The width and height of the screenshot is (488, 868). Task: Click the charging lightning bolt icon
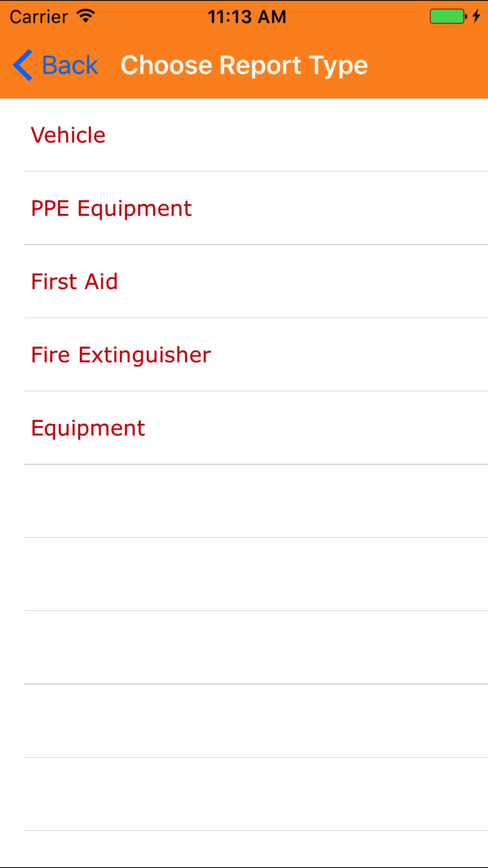click(x=476, y=17)
